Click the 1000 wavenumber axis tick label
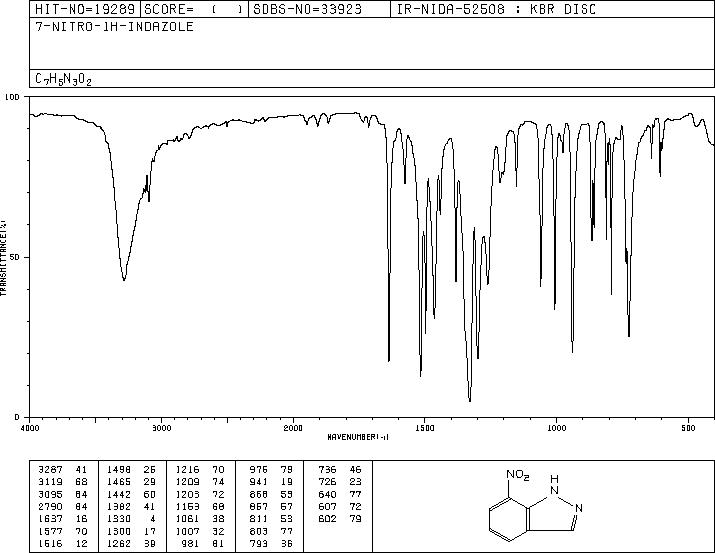The image size is (715, 553). [556, 428]
